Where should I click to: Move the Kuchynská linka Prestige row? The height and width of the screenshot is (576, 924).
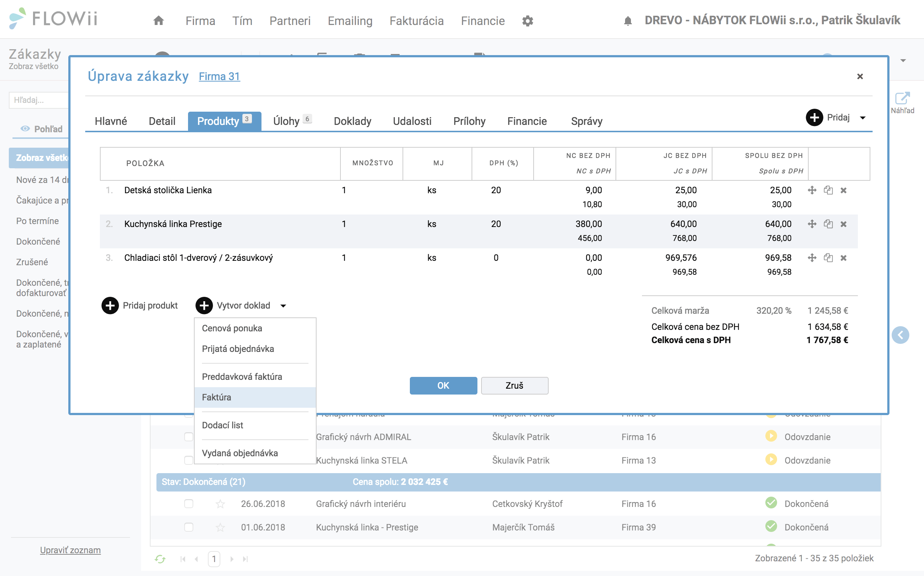(x=812, y=224)
